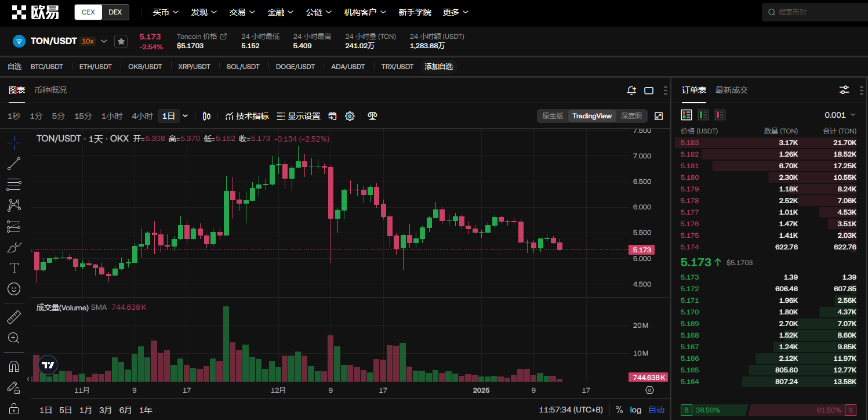Click the price alert bell icon

632,90
